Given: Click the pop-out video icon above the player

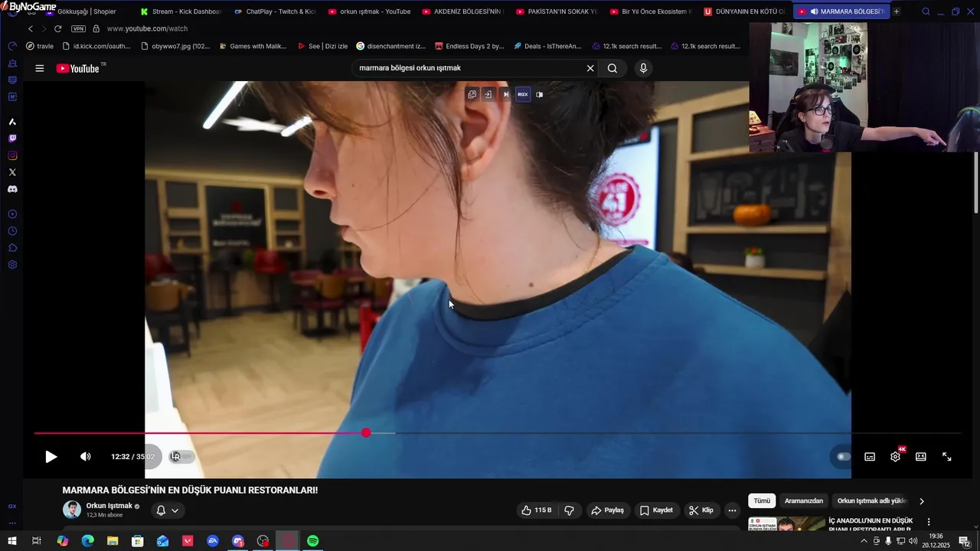Looking at the screenshot, I should (x=472, y=95).
